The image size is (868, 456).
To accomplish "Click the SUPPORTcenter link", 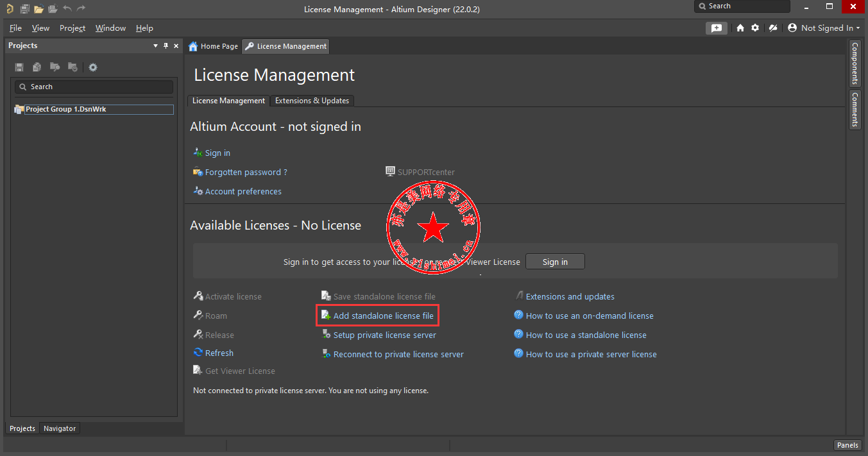I will 426,172.
